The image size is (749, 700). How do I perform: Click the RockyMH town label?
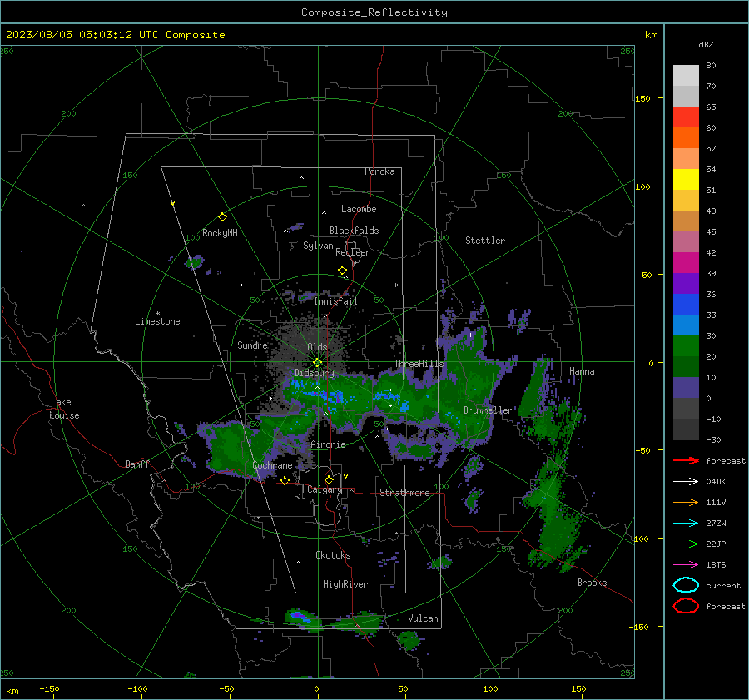220,233
